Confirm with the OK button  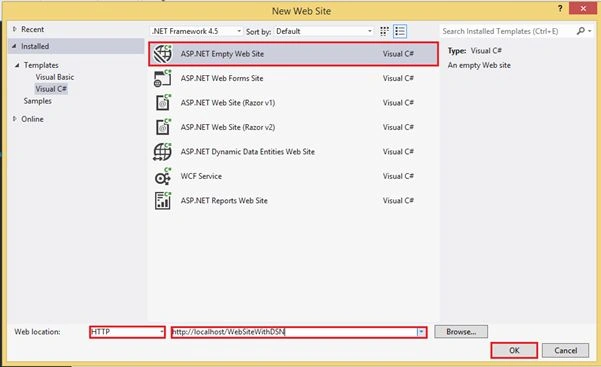(x=514, y=351)
